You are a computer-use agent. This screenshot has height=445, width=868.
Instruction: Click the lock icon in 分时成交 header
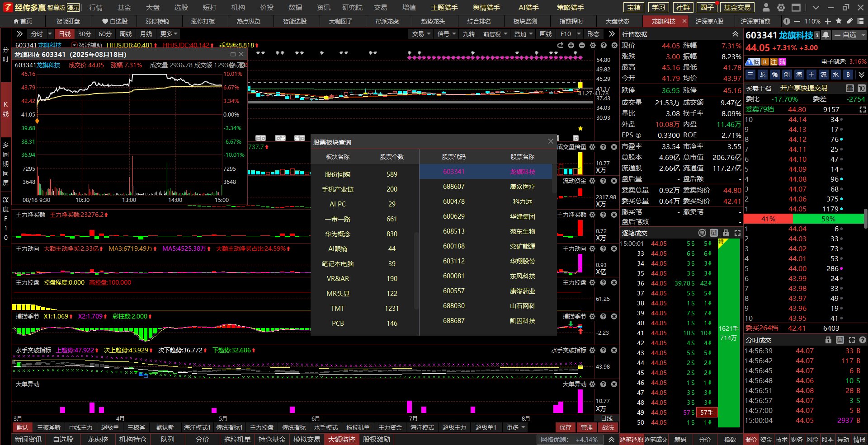point(828,340)
